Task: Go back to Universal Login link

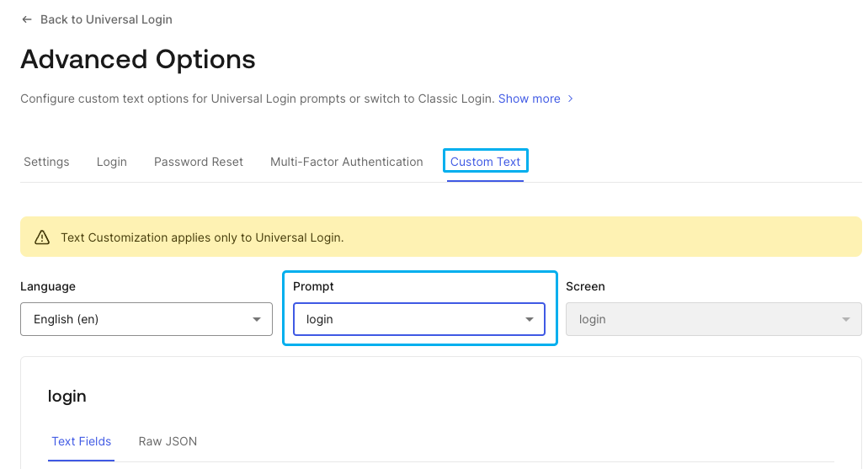Action: tap(105, 19)
